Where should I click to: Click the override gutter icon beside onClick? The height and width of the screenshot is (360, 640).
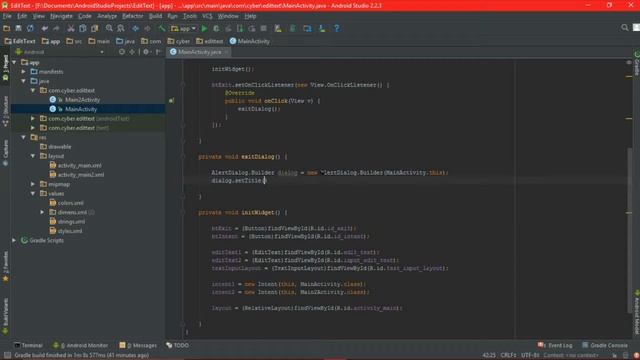click(172, 100)
